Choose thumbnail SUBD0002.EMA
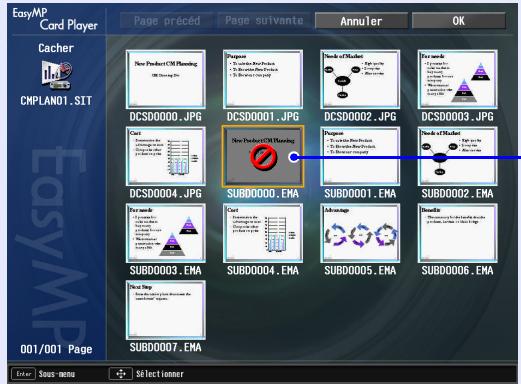The image size is (521, 384). pos(457,156)
